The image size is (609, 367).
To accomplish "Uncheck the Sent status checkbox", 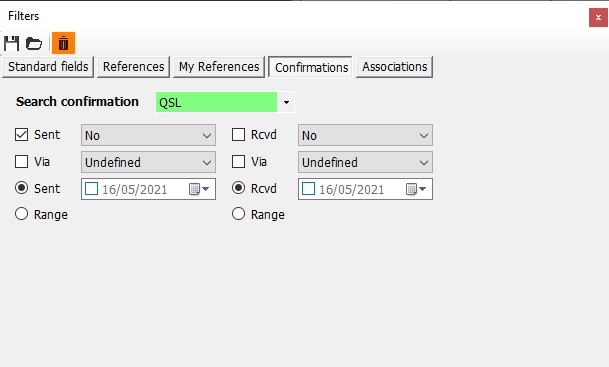I will tap(21, 135).
